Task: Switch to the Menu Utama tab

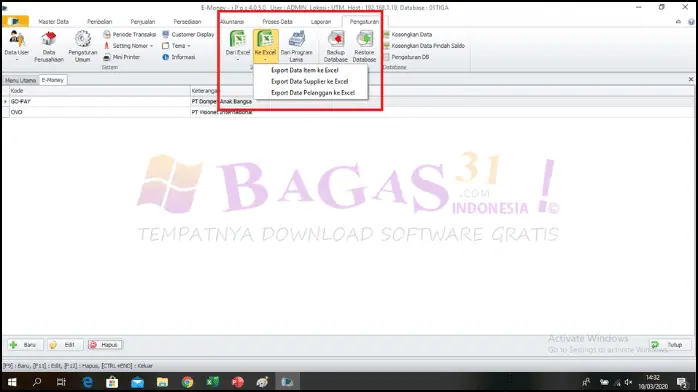Action: (x=20, y=81)
